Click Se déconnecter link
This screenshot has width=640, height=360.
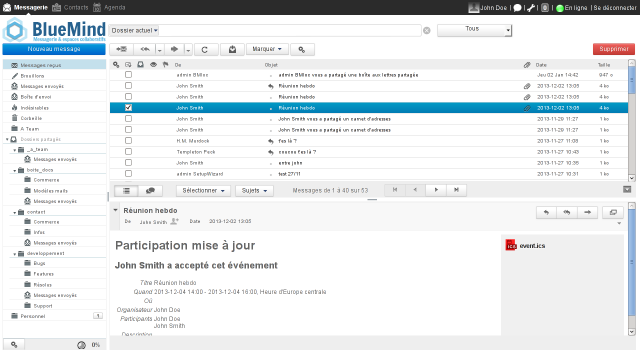(615, 8)
